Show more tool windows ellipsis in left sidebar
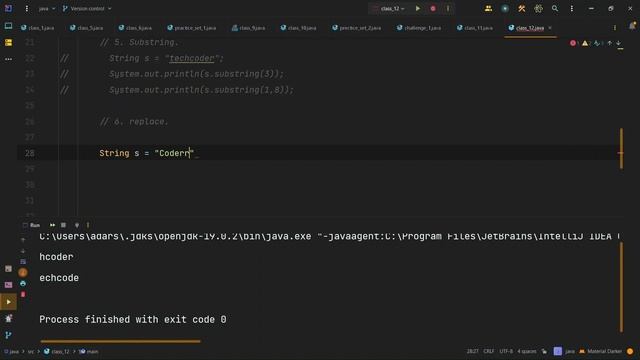The width and height of the screenshot is (640, 360). (x=8, y=59)
